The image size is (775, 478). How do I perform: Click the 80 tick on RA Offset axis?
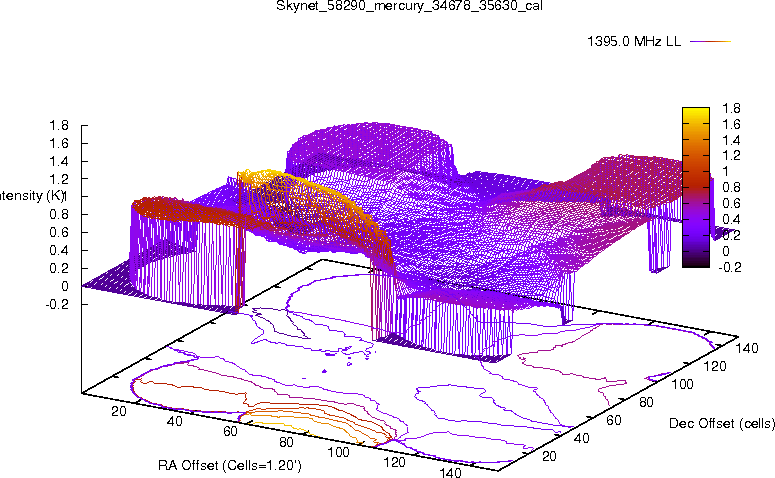coord(286,441)
